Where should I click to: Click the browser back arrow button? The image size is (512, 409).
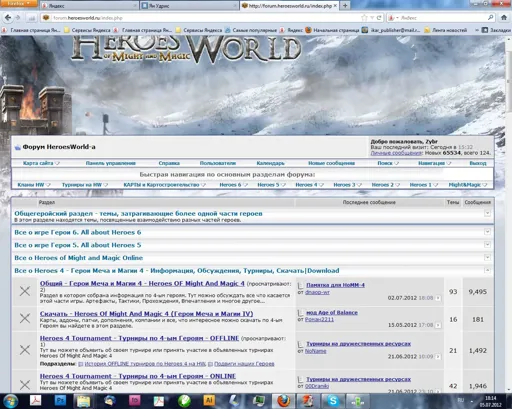click(x=8, y=18)
